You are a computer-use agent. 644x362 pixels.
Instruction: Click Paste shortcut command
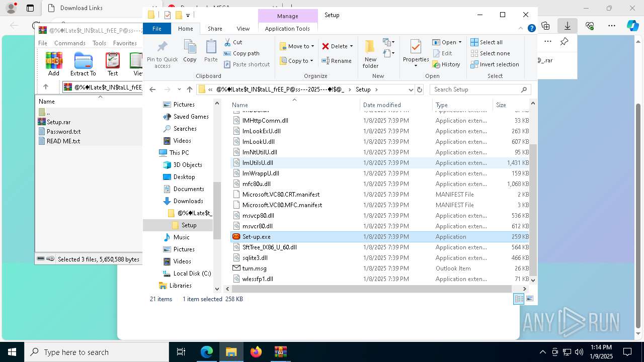(247, 64)
